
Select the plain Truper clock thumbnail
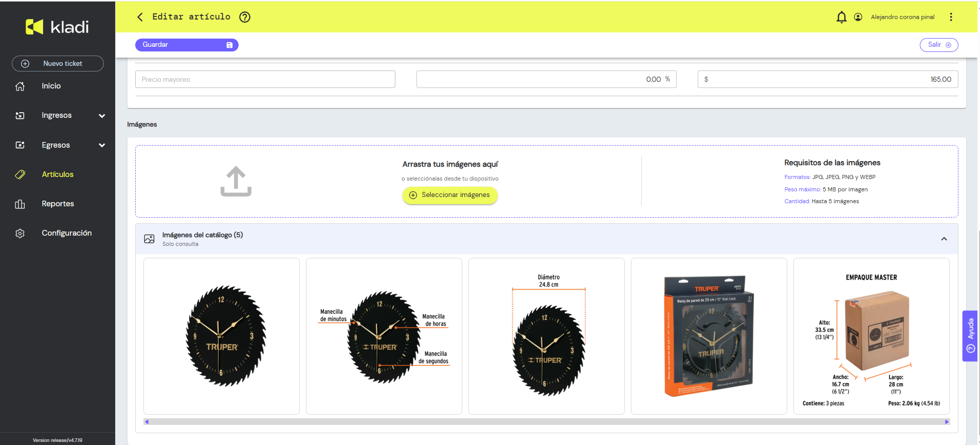tap(222, 336)
